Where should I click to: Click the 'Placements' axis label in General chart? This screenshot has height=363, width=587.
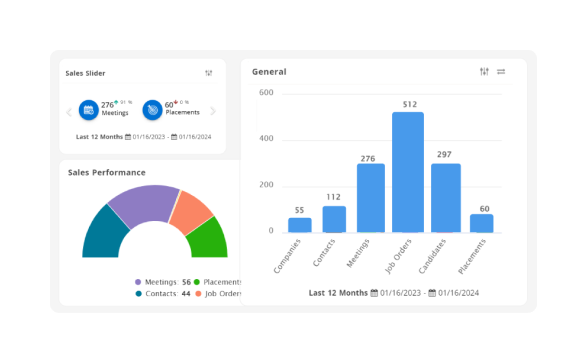(471, 256)
